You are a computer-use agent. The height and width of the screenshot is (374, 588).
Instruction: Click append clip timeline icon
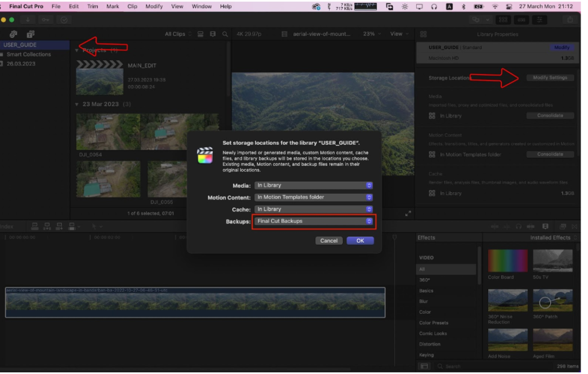[59, 227]
